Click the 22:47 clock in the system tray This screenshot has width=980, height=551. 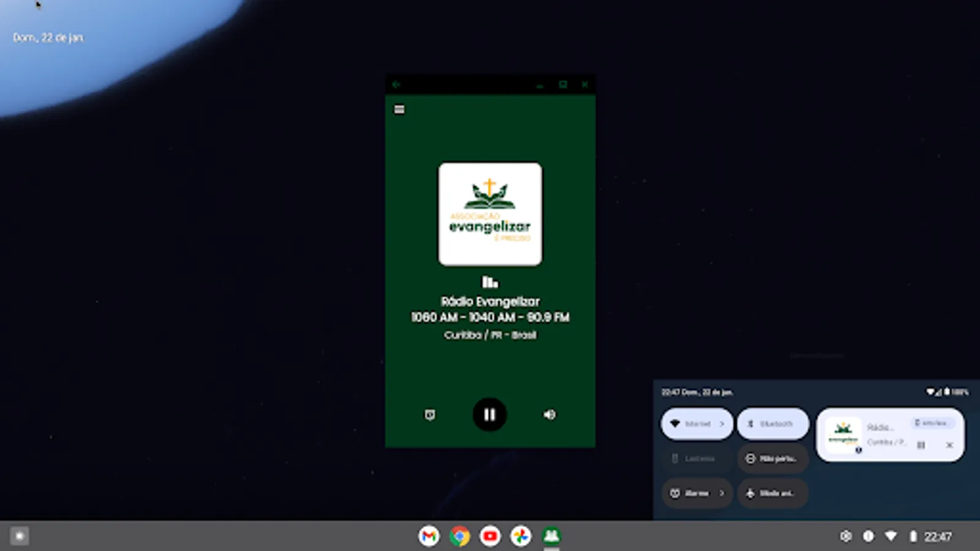pyautogui.click(x=938, y=537)
